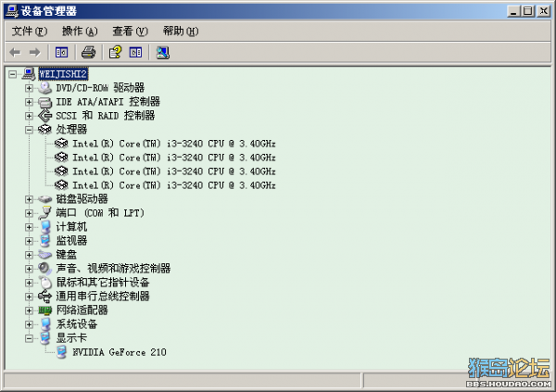Click the Device Manager title bar icon
The image size is (556, 392).
(12, 11)
